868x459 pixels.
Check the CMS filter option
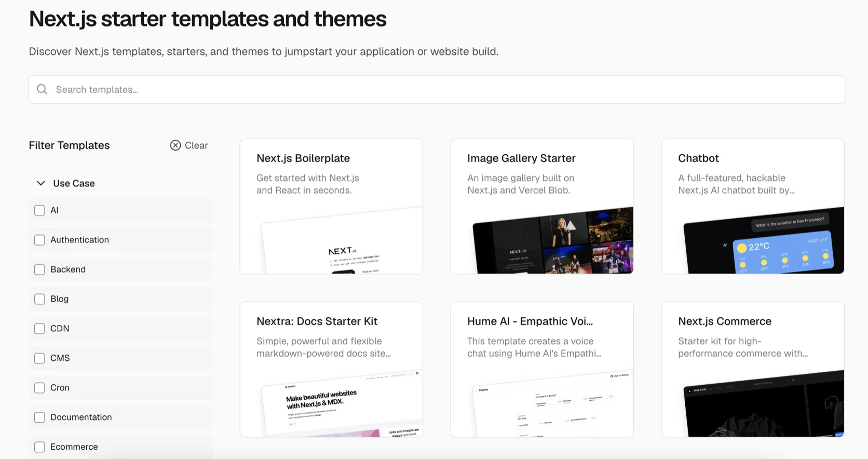(x=39, y=358)
